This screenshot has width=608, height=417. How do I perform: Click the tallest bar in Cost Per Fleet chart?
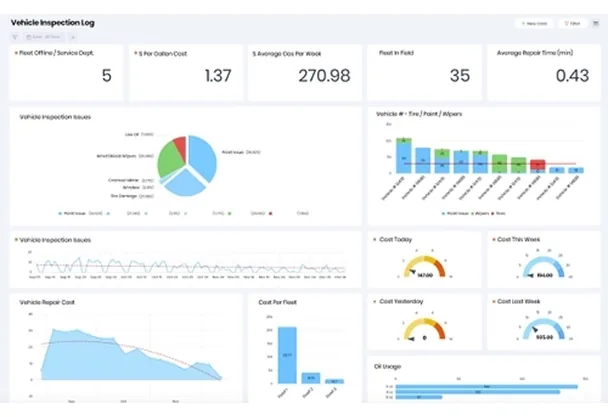(x=287, y=355)
